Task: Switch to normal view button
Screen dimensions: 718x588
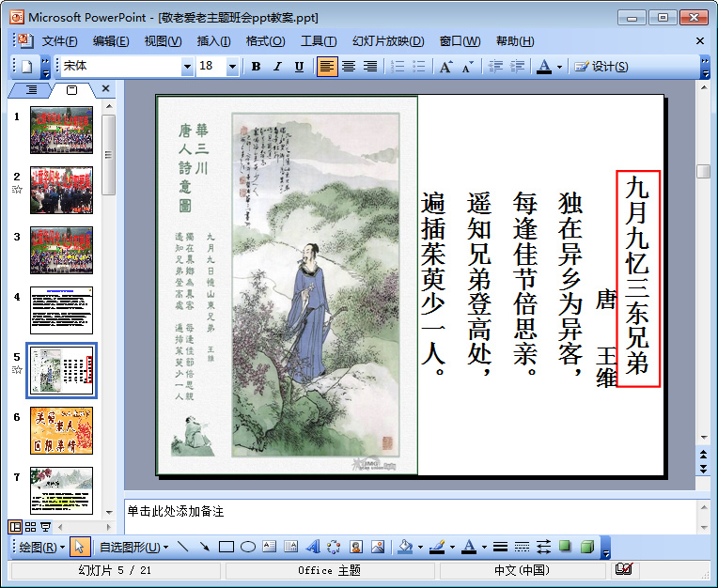Action: tap(15, 527)
